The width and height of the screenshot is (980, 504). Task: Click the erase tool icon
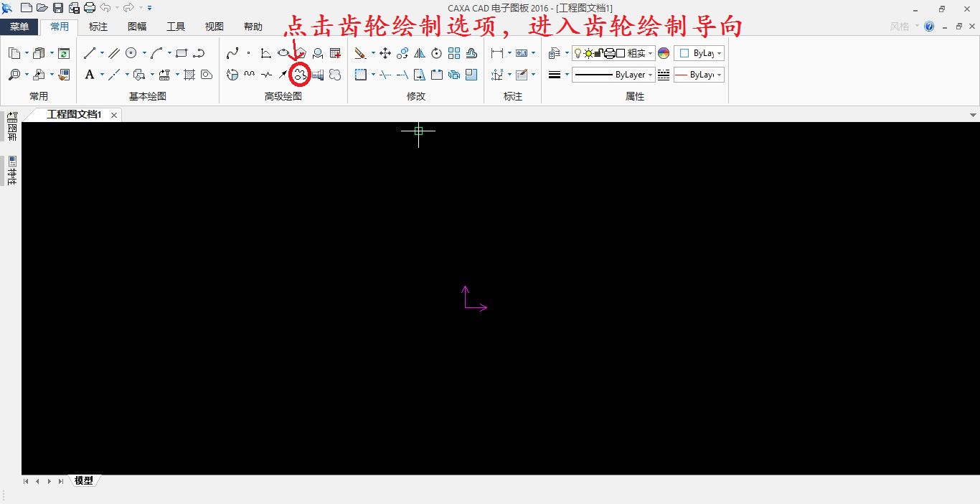(361, 53)
